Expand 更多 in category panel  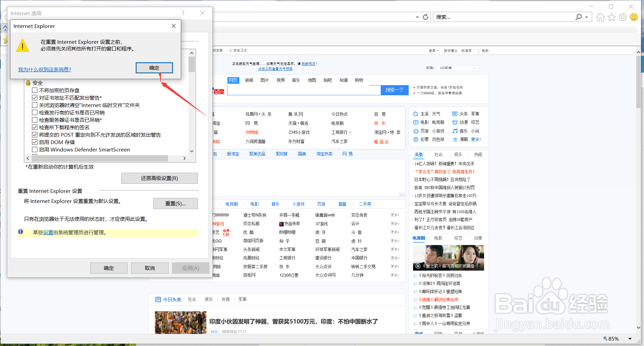[x=476, y=139]
